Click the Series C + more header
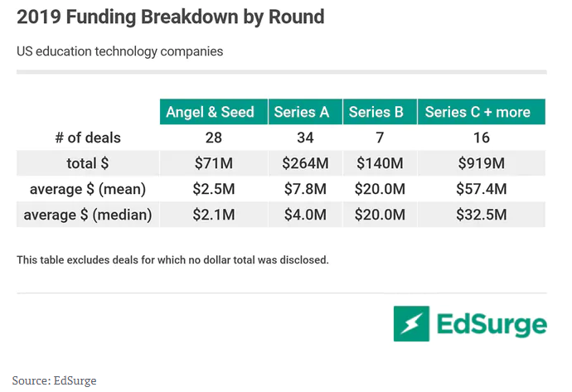 [x=477, y=112]
